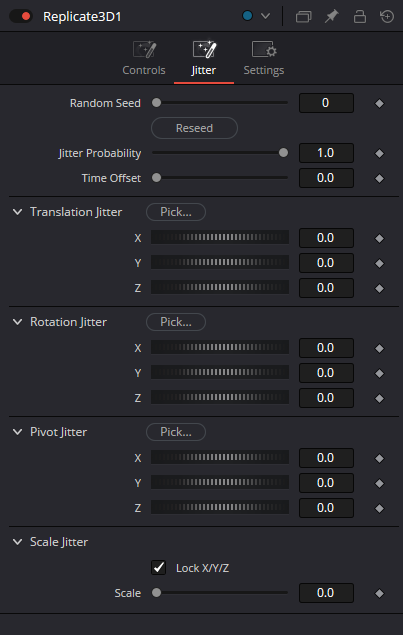
Task: Keyframe the Rotation Jitter Y parameter
Action: coord(380,373)
